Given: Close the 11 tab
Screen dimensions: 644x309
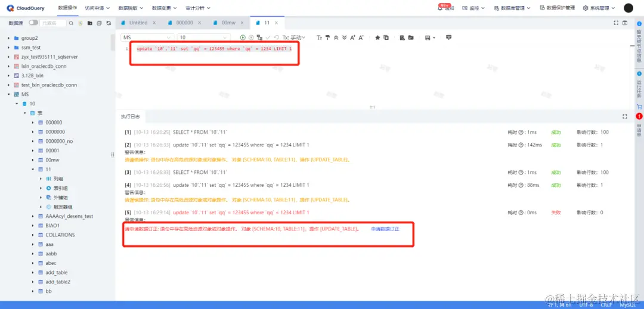Looking at the screenshot, I should click(277, 23).
